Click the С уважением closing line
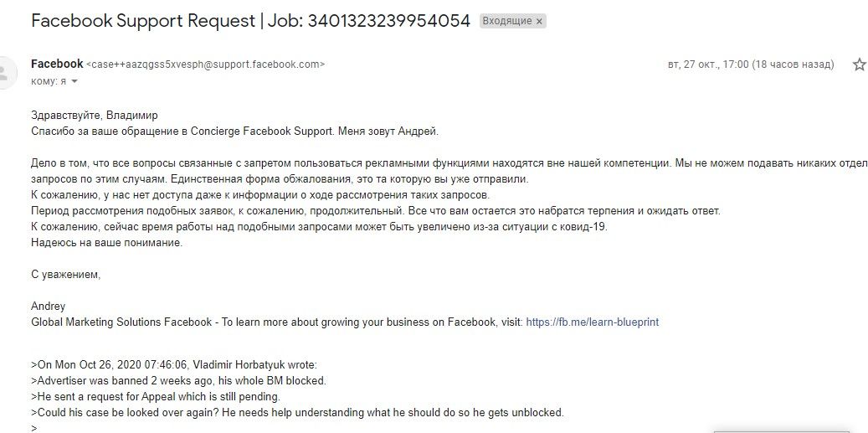 coord(65,274)
